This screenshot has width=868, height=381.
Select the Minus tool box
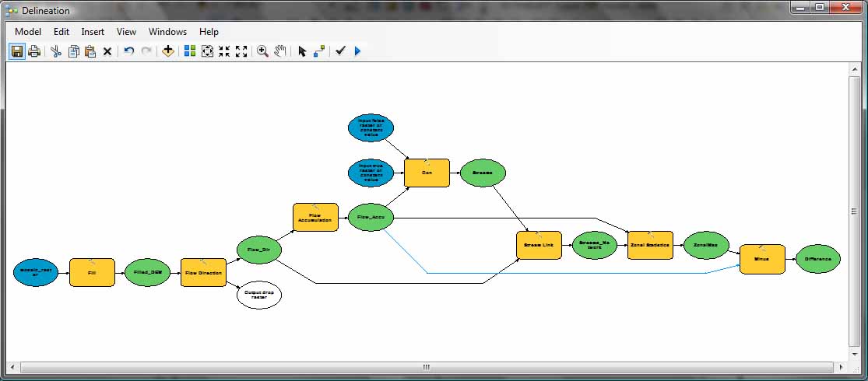762,259
